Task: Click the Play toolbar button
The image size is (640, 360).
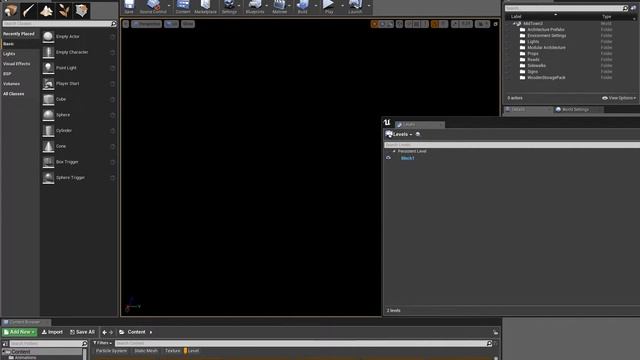Action: click(329, 7)
